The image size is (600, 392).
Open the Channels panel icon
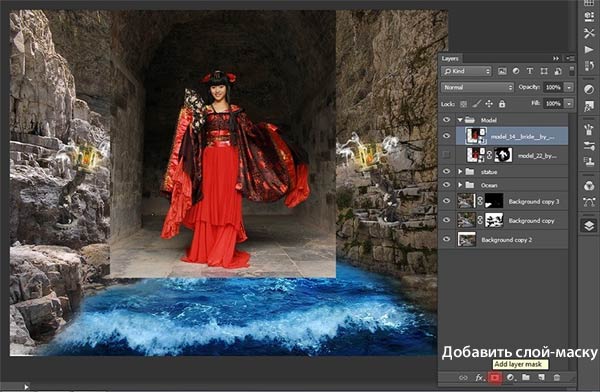point(589,186)
